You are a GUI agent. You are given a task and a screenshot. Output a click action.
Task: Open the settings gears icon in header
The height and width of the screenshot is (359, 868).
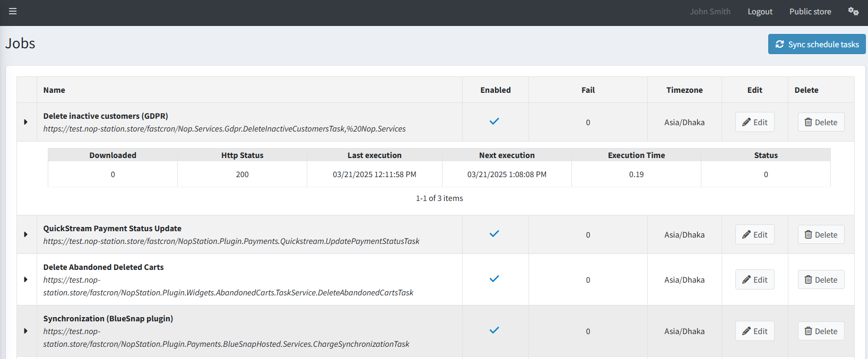point(853,11)
